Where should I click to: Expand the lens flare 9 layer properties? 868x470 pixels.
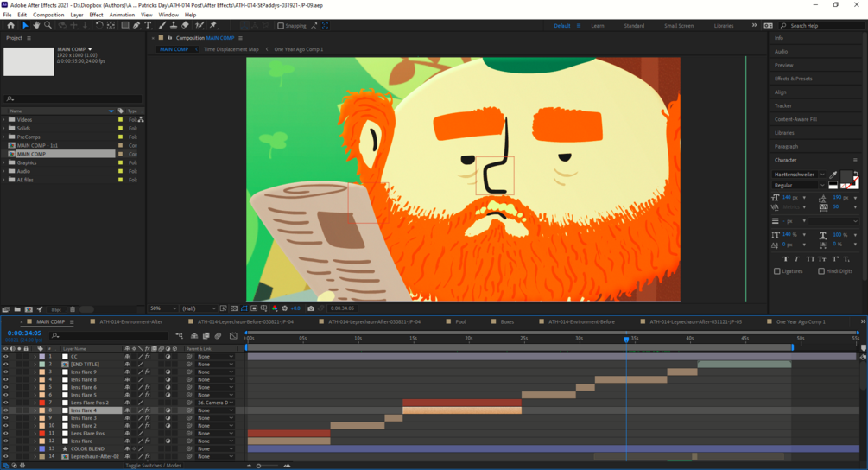coord(35,372)
